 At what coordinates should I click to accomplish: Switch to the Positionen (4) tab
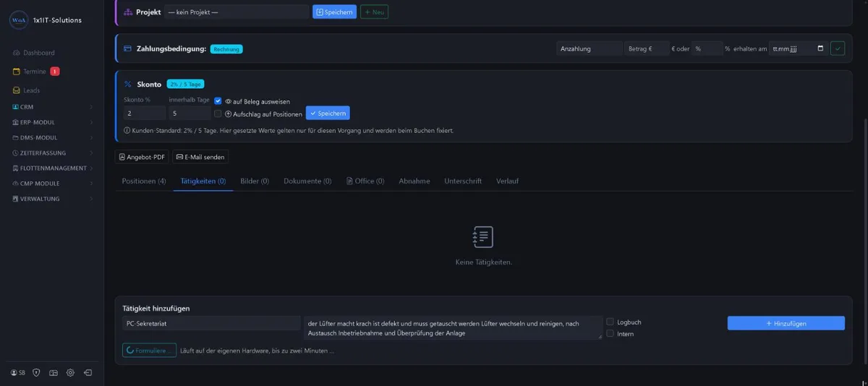tap(144, 181)
